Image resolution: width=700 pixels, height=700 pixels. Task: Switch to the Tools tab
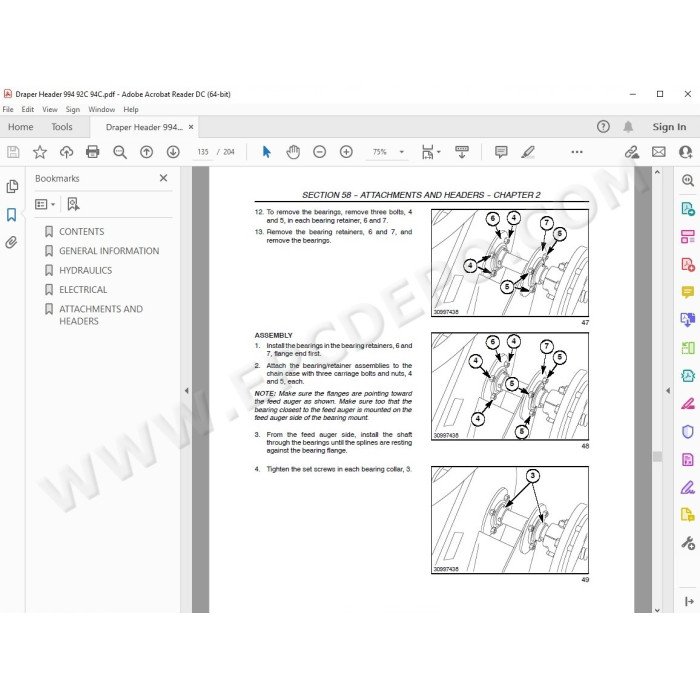pos(62,127)
